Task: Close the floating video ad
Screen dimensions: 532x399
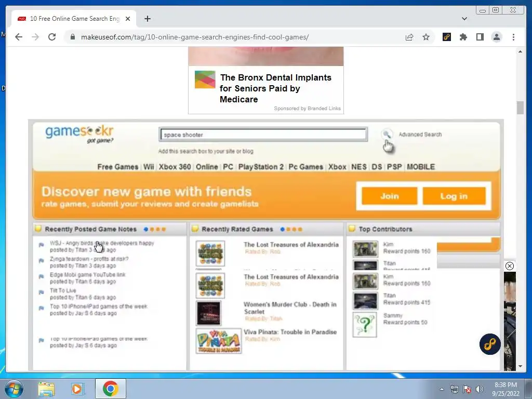Action: click(x=510, y=266)
